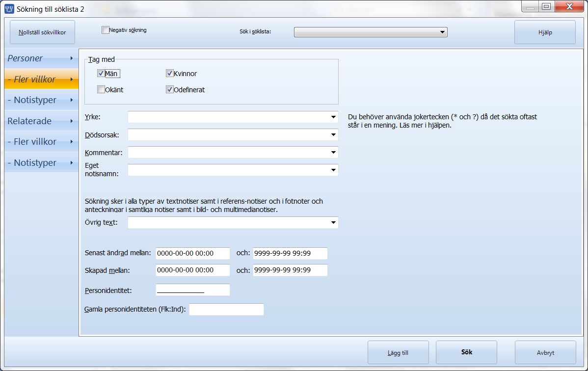This screenshot has width=588, height=371.
Task: Maximize the search dialog window
Action: click(546, 6)
